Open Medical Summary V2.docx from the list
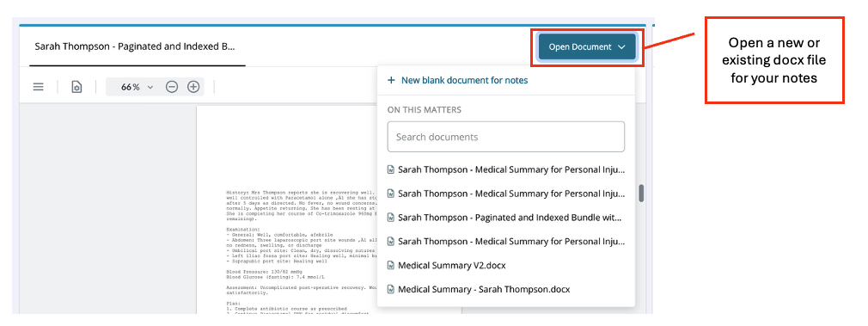Viewport: 868px width, 326px height. click(x=446, y=266)
